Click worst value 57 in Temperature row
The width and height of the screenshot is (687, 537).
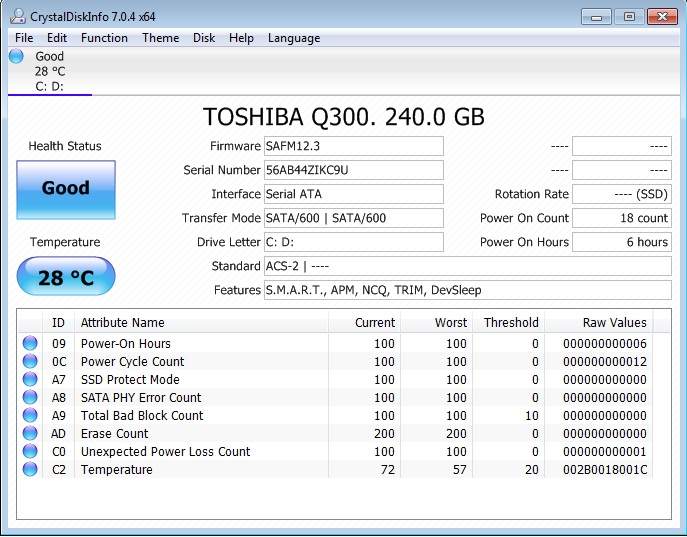click(460, 470)
